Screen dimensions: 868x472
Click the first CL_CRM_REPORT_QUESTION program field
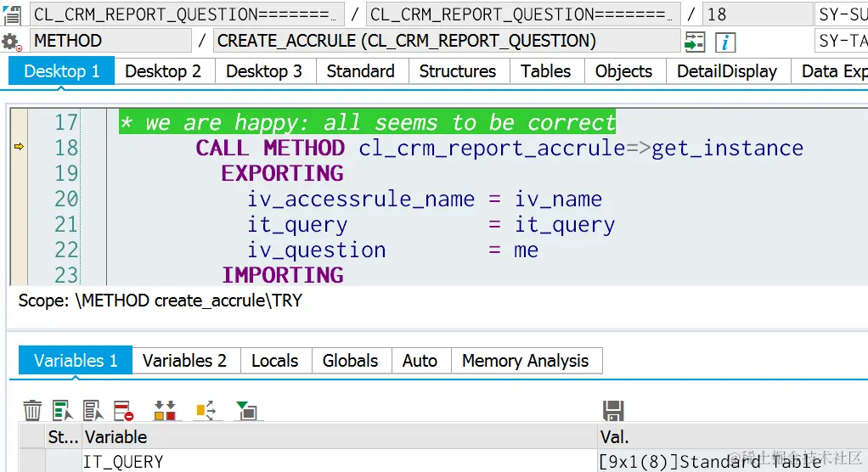tap(187, 14)
